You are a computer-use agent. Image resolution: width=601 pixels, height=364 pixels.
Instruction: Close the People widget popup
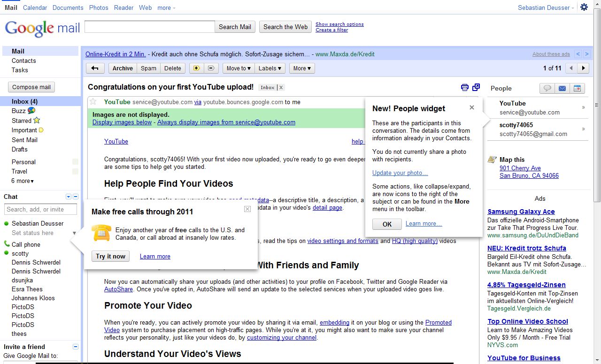[x=472, y=107]
